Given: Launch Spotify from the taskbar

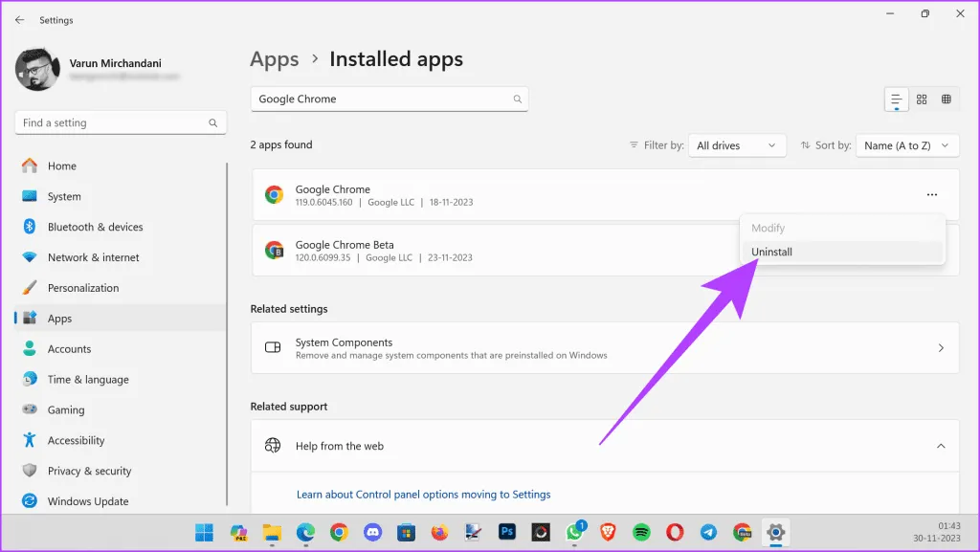Looking at the screenshot, I should tap(642, 532).
